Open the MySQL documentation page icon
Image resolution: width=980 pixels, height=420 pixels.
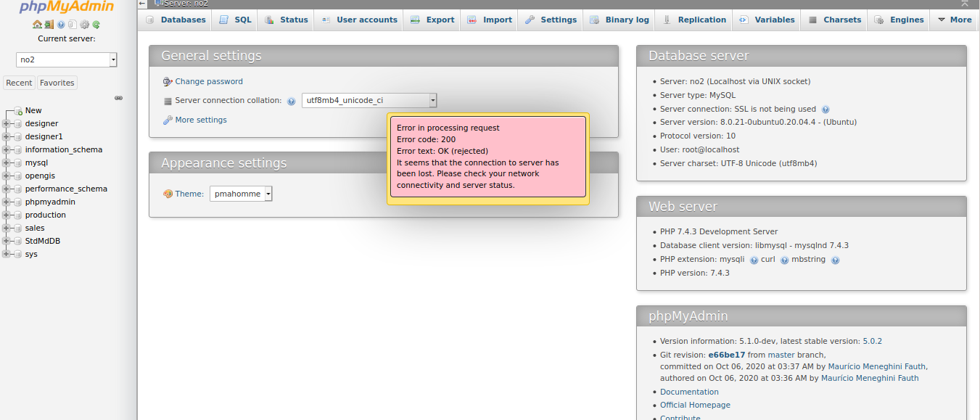click(72, 25)
